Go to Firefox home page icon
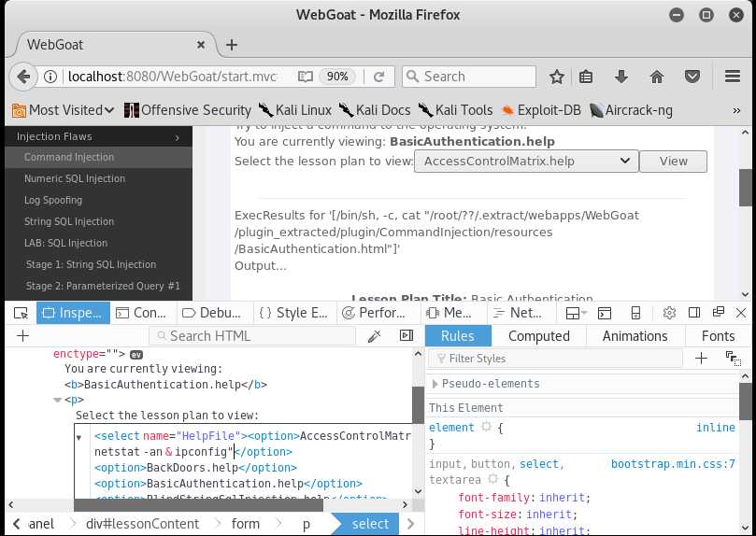The height and width of the screenshot is (536, 756). (x=657, y=77)
